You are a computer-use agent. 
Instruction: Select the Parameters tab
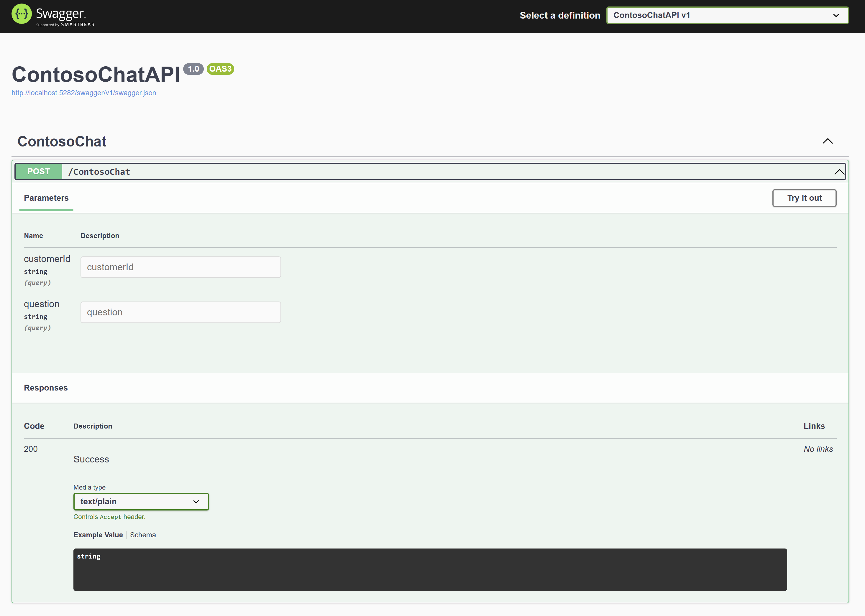[46, 198]
